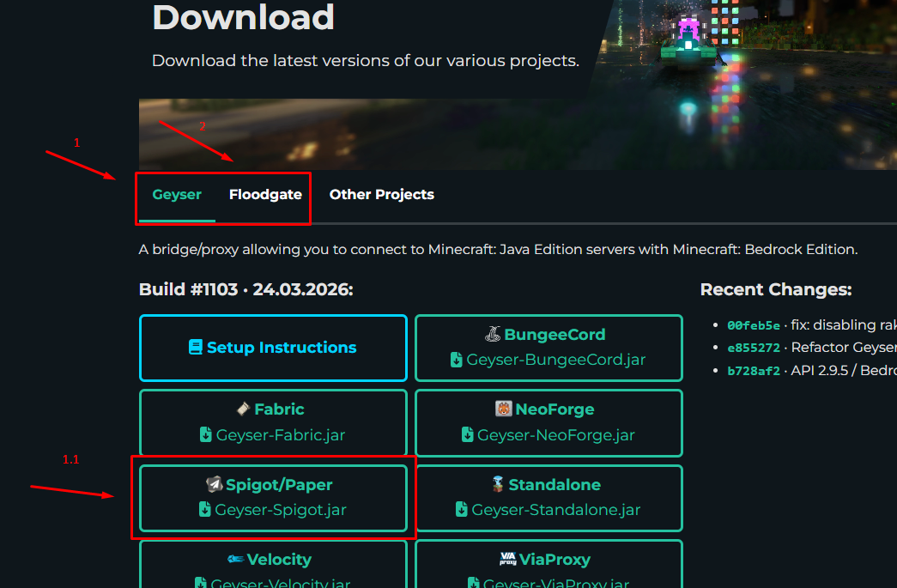Click the Spigot/Paper platform heading
The image size is (897, 588).
279,485
